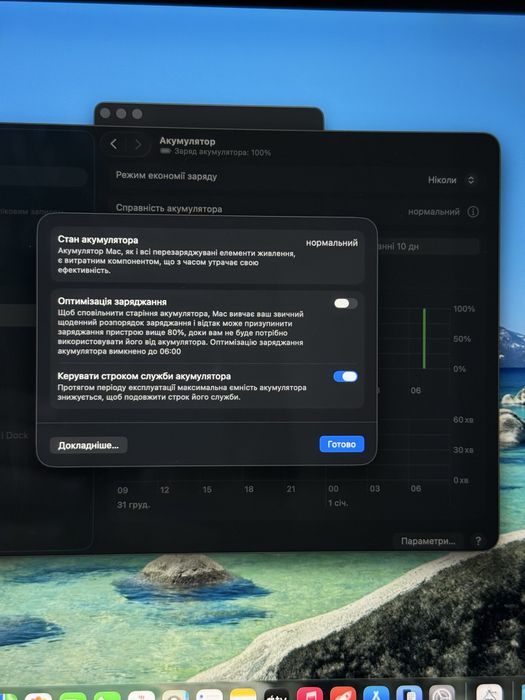
Task: Open the Режим економії заряду popup (Ніколи)
Action: [x=451, y=180]
